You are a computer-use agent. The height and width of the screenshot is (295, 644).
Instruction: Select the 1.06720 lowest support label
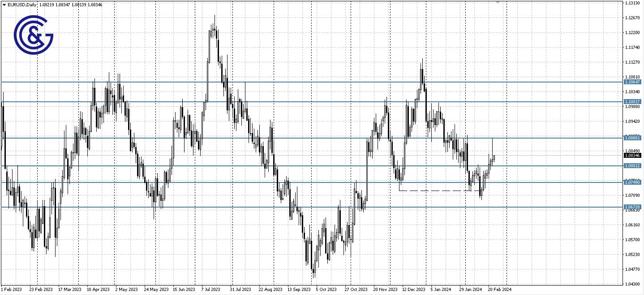[632, 207]
